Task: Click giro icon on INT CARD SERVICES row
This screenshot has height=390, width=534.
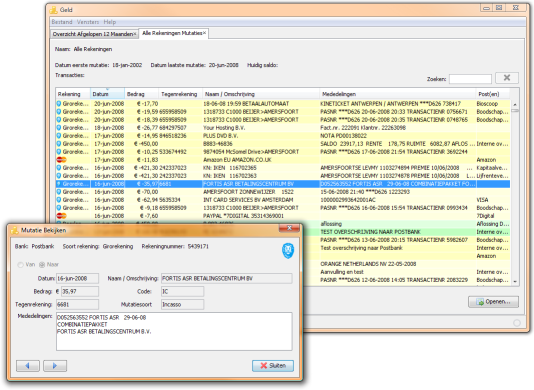Action: click(59, 200)
